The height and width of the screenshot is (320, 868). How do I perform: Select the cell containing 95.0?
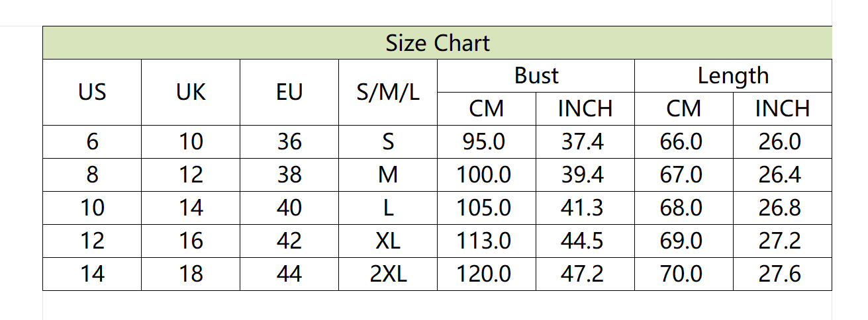pyautogui.click(x=487, y=141)
